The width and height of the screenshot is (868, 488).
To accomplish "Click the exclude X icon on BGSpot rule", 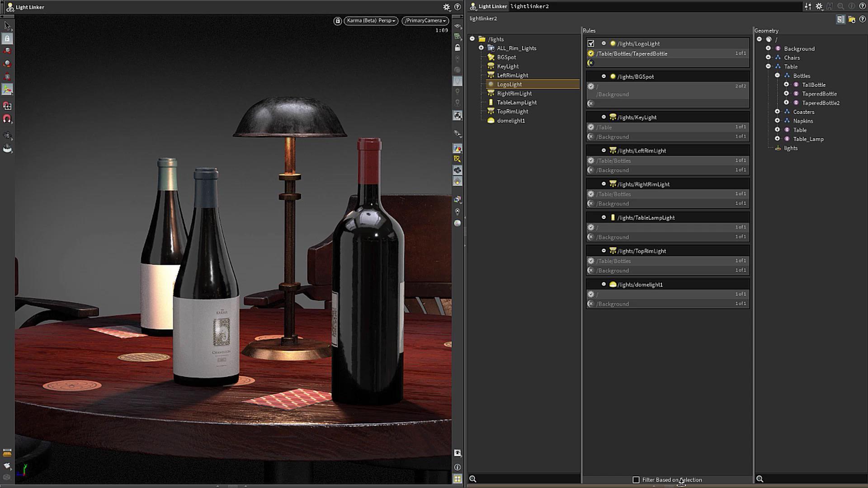I will point(590,103).
